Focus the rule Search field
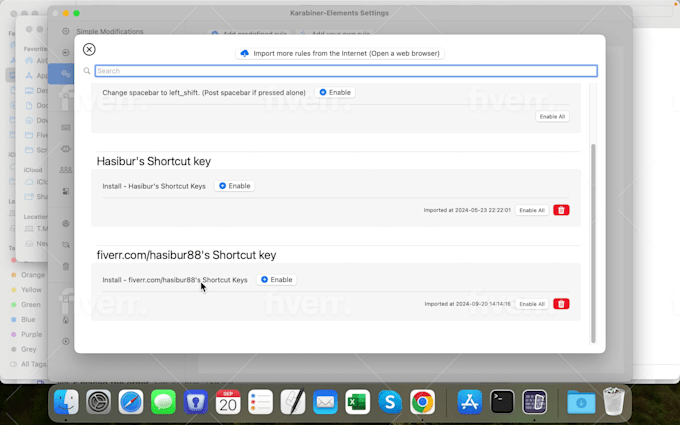 [x=346, y=71]
